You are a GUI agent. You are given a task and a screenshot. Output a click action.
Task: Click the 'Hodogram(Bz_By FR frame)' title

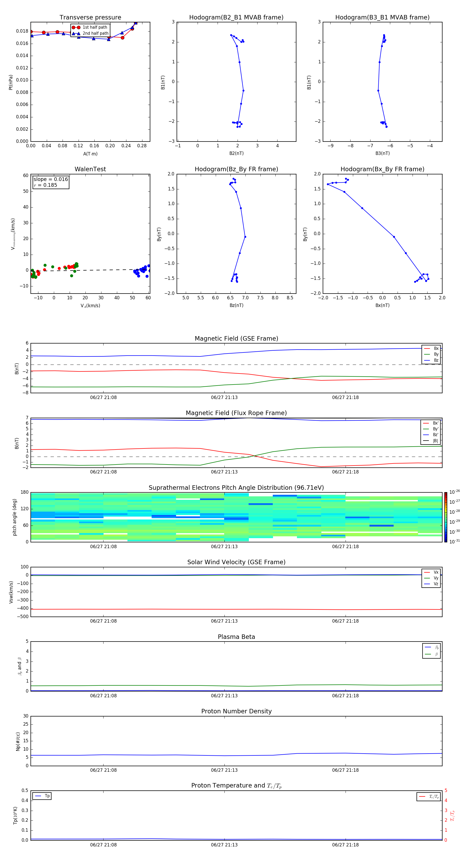[x=236, y=169]
